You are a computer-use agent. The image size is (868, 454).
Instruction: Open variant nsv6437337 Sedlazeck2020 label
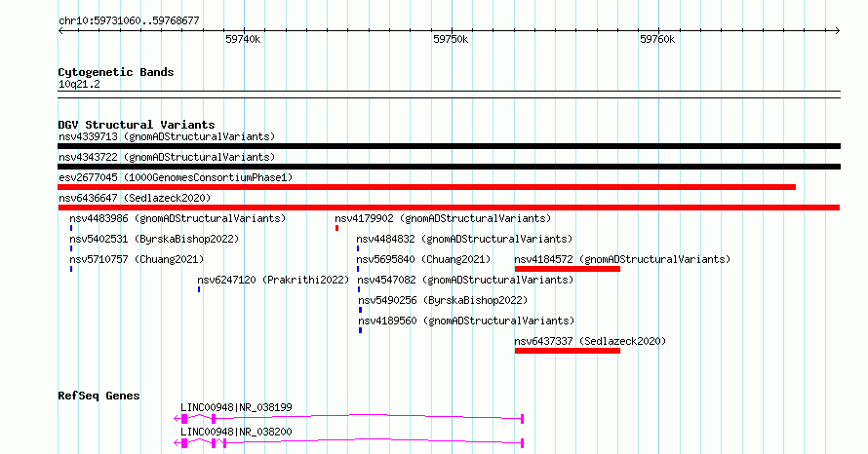pos(590,341)
